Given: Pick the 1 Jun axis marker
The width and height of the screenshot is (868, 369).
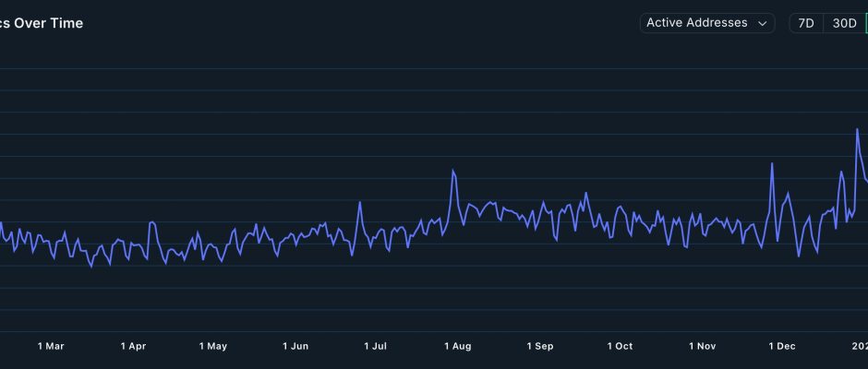Looking at the screenshot, I should [x=295, y=346].
